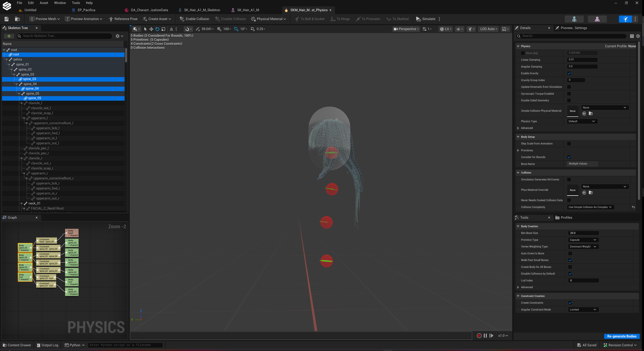Browse to Phys Material Override asset
644x351 pixels.
[x=591, y=193]
